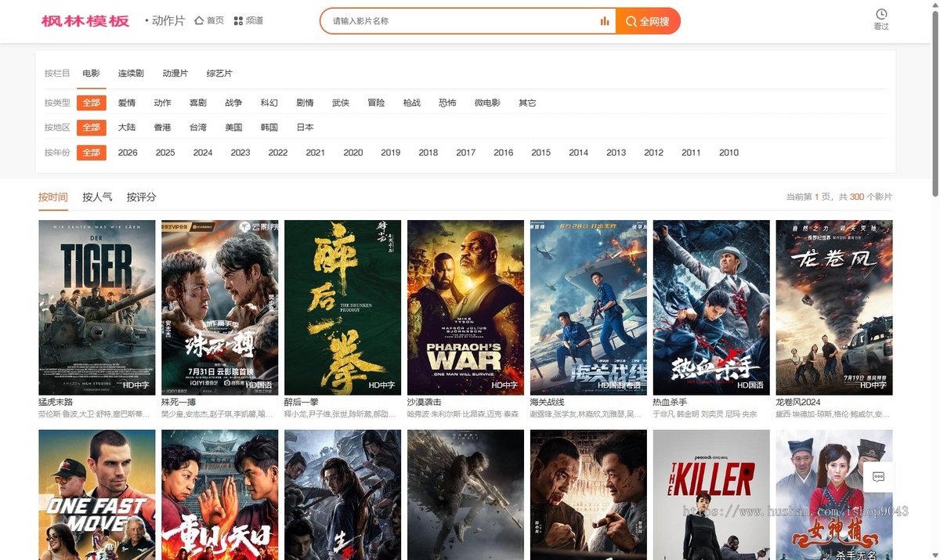Filter by year 2015
This screenshot has height=560, width=940.
pyautogui.click(x=541, y=152)
